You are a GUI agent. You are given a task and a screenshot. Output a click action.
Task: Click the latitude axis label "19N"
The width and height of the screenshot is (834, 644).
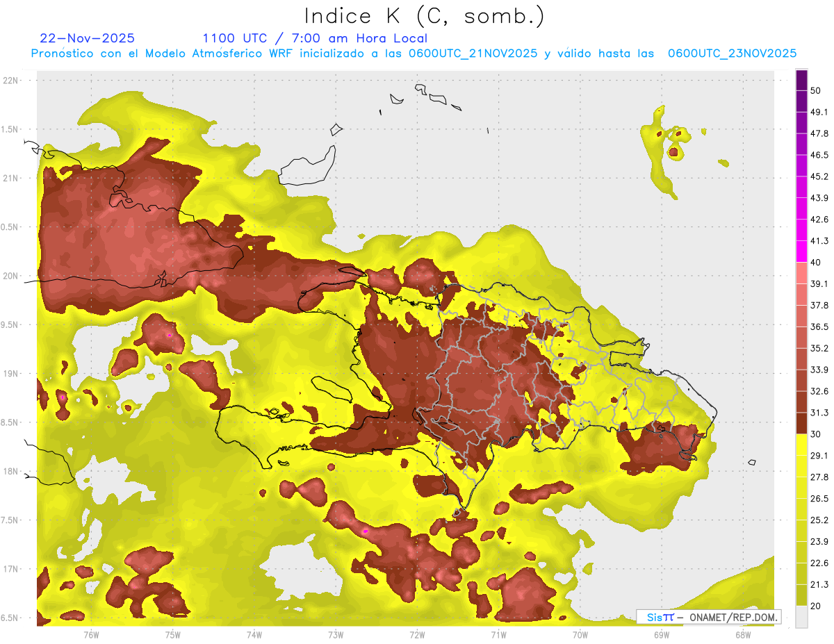pyautogui.click(x=11, y=374)
